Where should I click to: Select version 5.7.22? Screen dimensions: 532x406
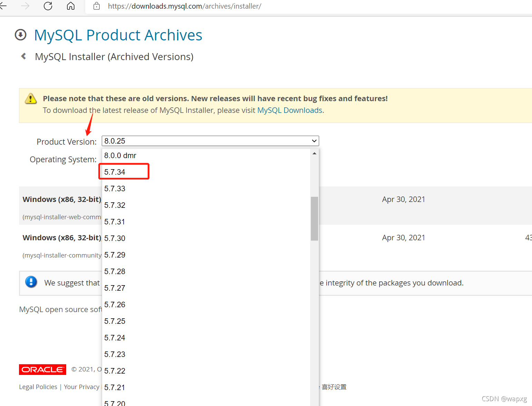pos(206,371)
